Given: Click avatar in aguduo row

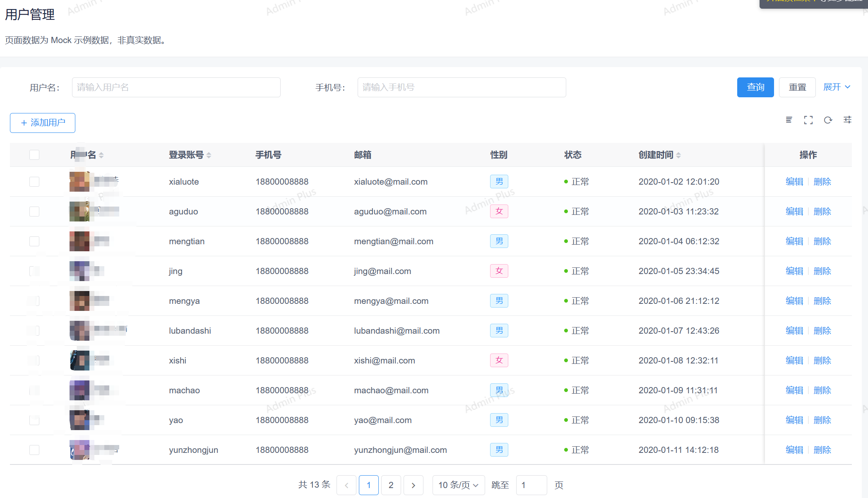Looking at the screenshot, I should [x=79, y=212].
